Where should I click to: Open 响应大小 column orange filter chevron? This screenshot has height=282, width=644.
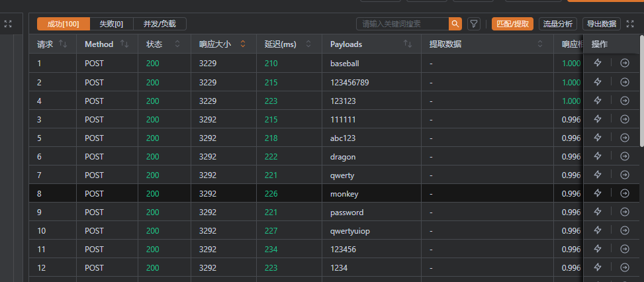tap(243, 44)
